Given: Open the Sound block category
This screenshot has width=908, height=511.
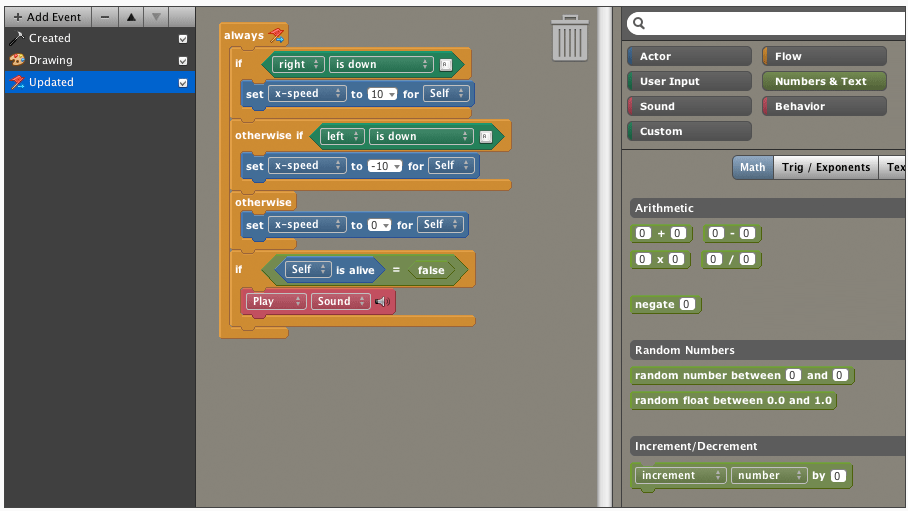Looking at the screenshot, I should [x=690, y=106].
